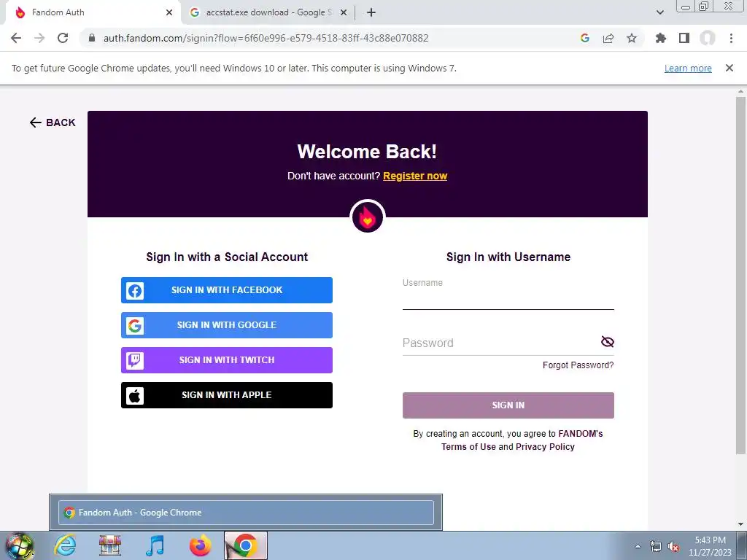Go BACK from the sign-in page

(x=53, y=122)
